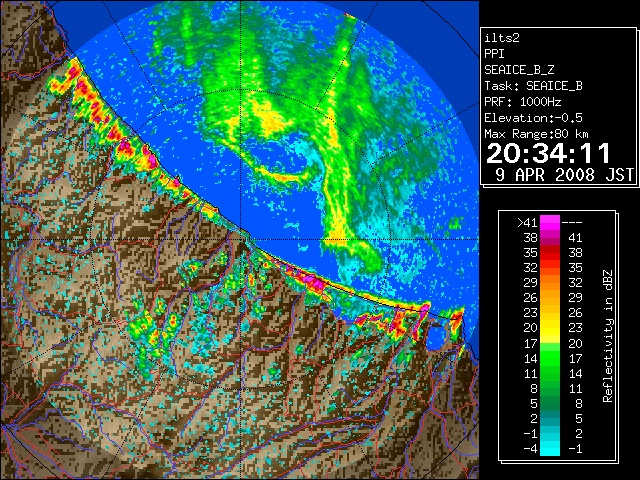
Task: Click the --- legend label beside >41
Action: (x=572, y=223)
